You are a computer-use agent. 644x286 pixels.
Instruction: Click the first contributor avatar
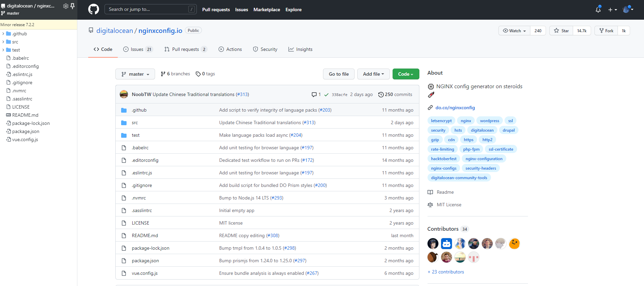tap(433, 244)
